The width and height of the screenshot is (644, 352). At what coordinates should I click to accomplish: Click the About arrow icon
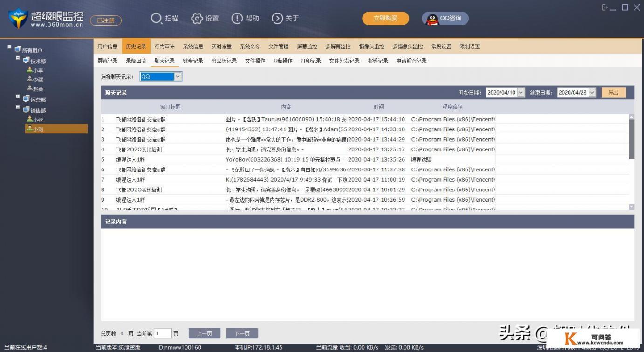coord(277,18)
